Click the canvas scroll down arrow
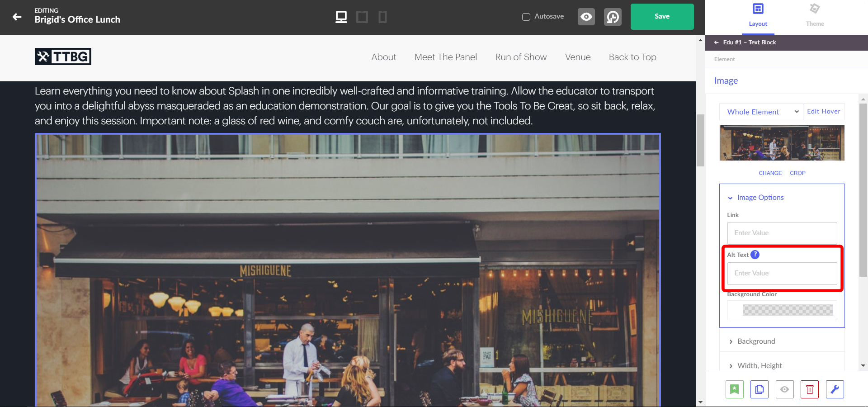This screenshot has width=868, height=407. pos(701,402)
